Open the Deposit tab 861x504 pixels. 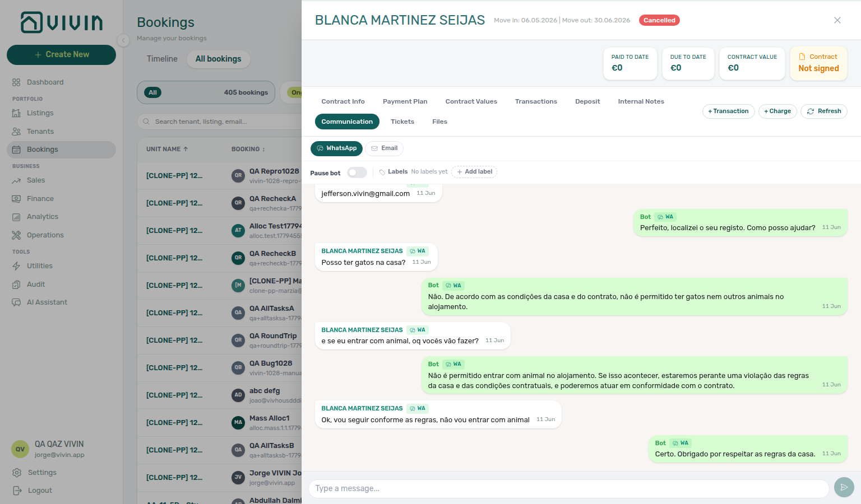[587, 101]
